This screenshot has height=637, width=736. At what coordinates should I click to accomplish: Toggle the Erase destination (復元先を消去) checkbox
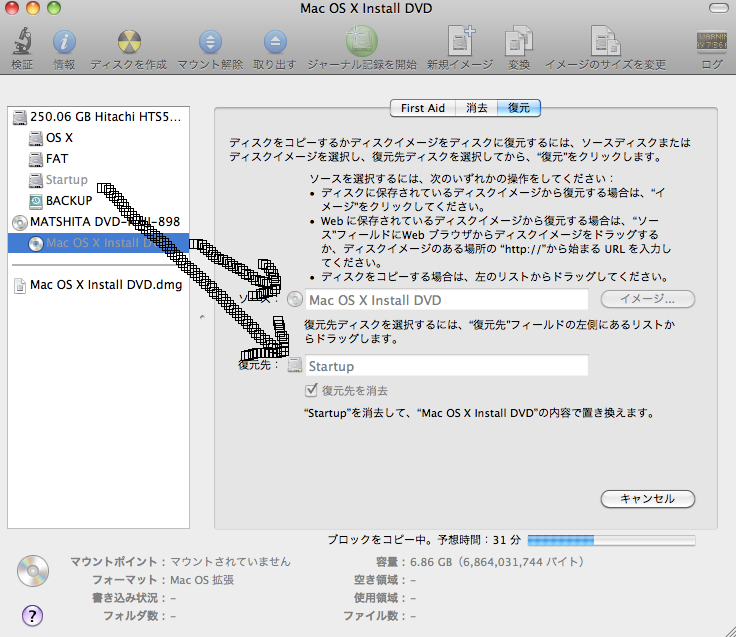(x=311, y=390)
